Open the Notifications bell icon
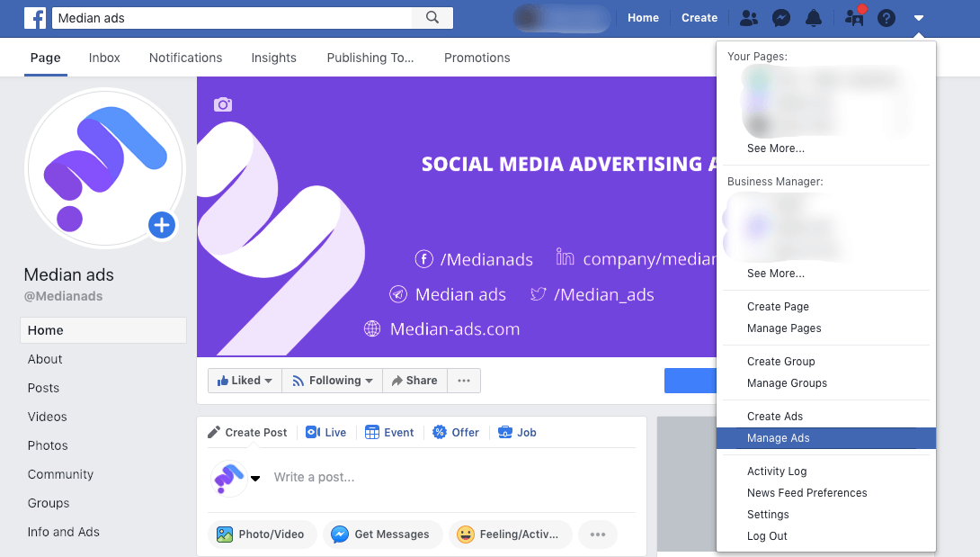The width and height of the screenshot is (980, 557). [814, 18]
